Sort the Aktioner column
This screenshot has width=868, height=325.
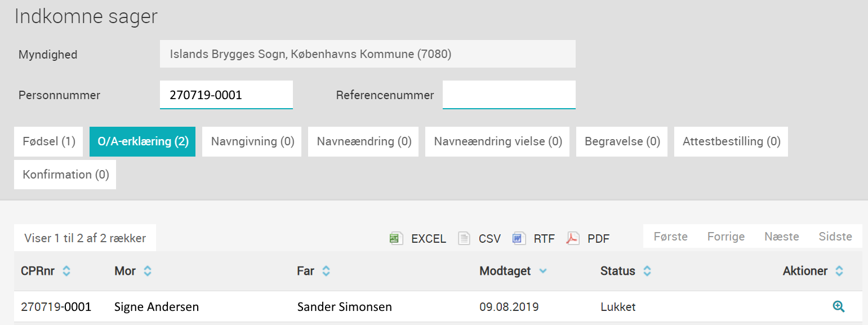click(x=839, y=271)
